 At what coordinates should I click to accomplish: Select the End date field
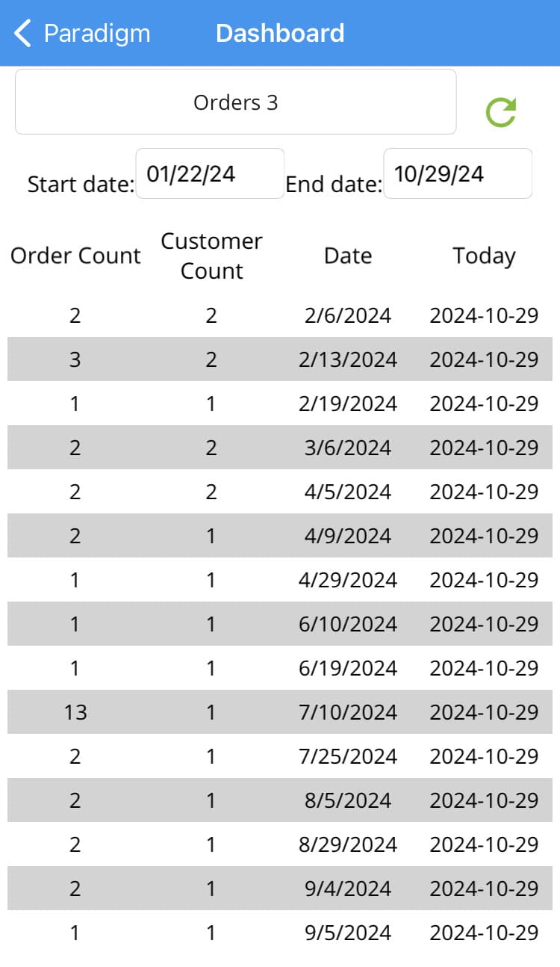[x=458, y=173]
